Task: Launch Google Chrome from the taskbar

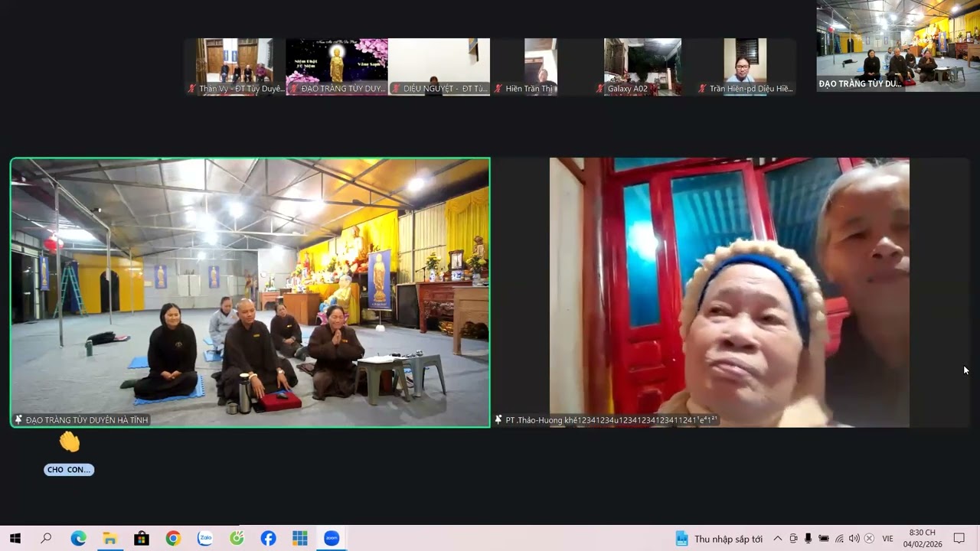Action: (x=173, y=539)
